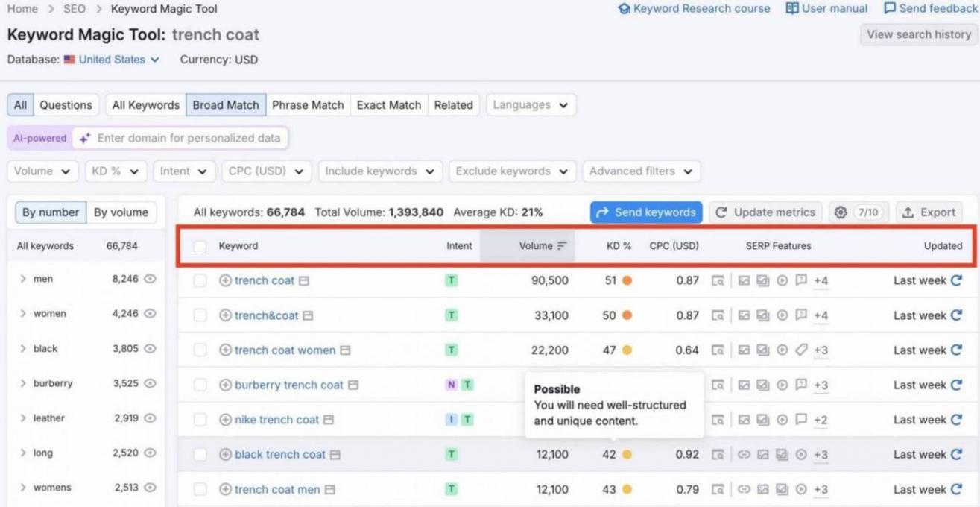Open the Advanced filters dropdown
Image resolution: width=980 pixels, height=507 pixels.
pos(641,171)
